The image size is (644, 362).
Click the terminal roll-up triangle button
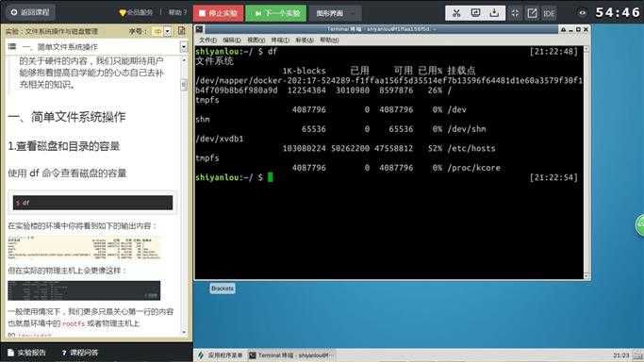click(563, 29)
